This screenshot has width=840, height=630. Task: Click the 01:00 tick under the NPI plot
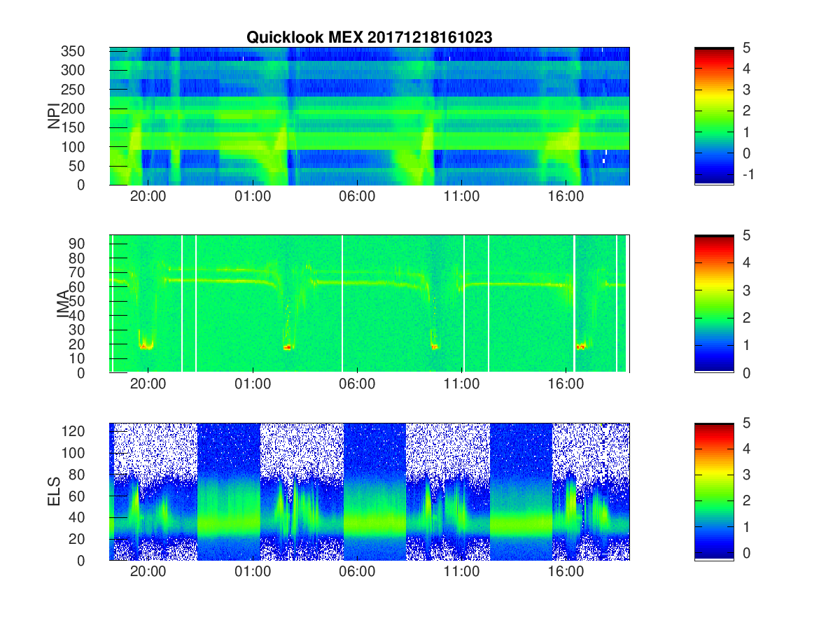(x=253, y=197)
